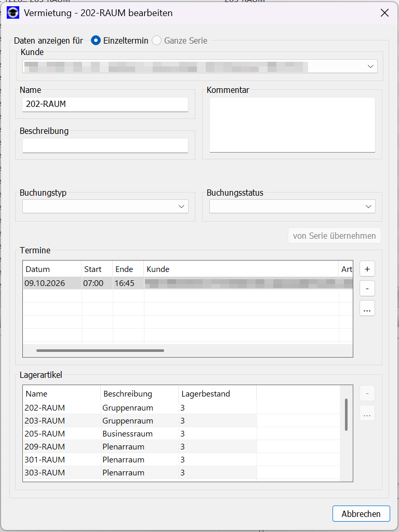The image size is (399, 532).
Task: Select the 203-RAUM row in Lagerartikel
Action: (182, 421)
